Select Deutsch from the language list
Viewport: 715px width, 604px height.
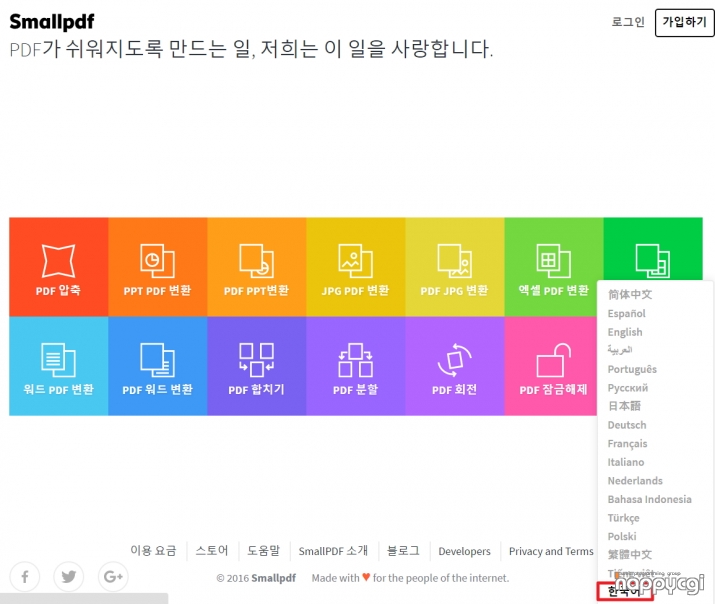(x=627, y=425)
